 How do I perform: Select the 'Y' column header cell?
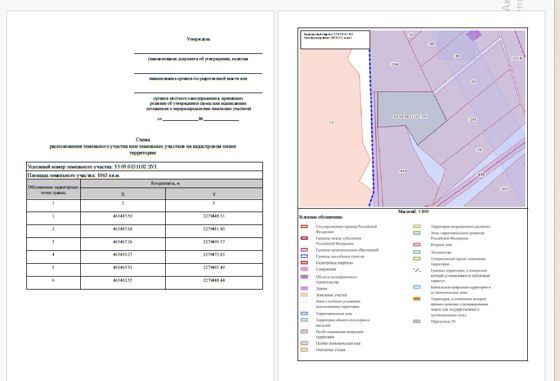point(214,194)
